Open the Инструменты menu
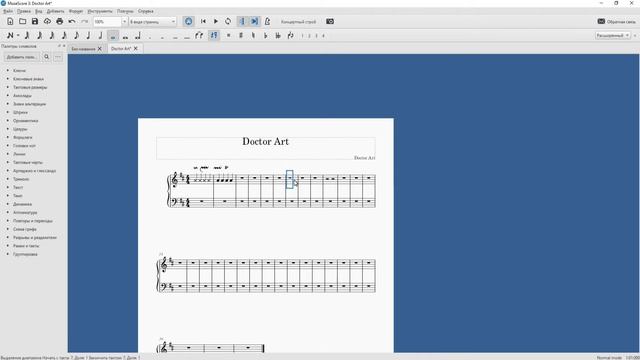The width and height of the screenshot is (640, 360). pyautogui.click(x=100, y=11)
